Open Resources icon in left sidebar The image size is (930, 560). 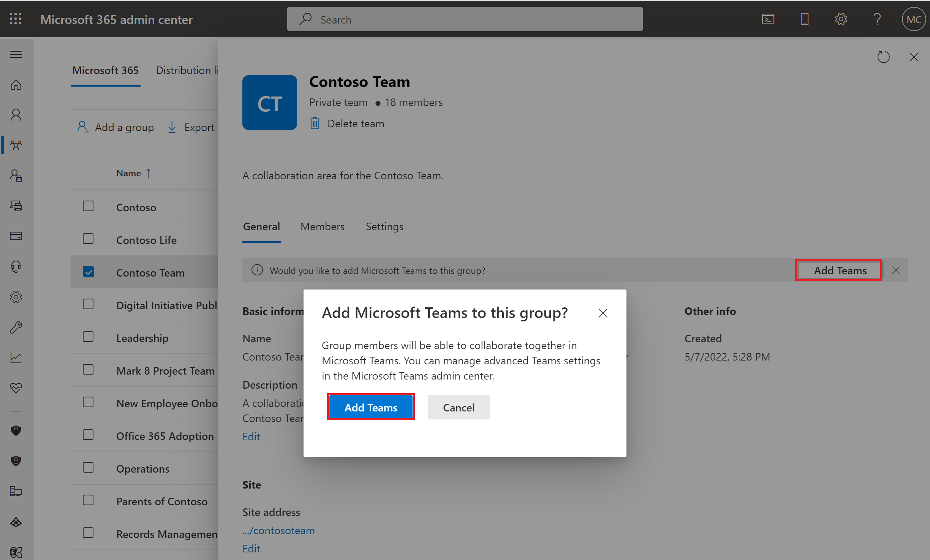[x=16, y=206]
